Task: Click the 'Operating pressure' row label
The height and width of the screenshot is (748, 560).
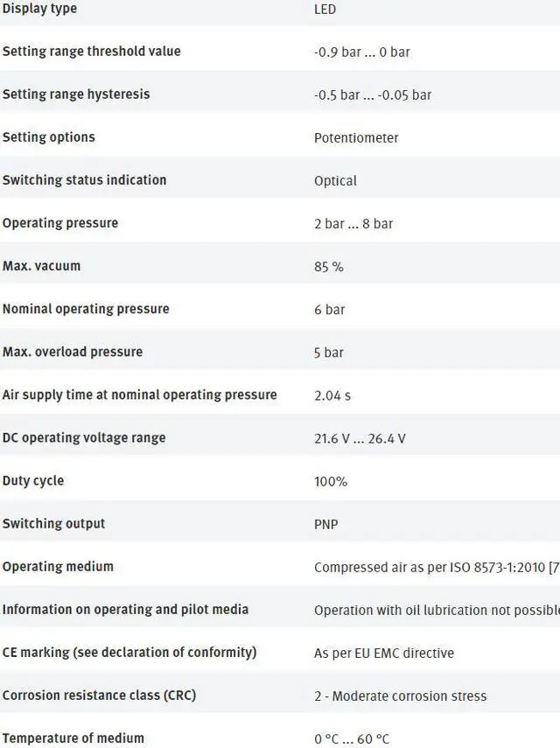Action: (59, 223)
